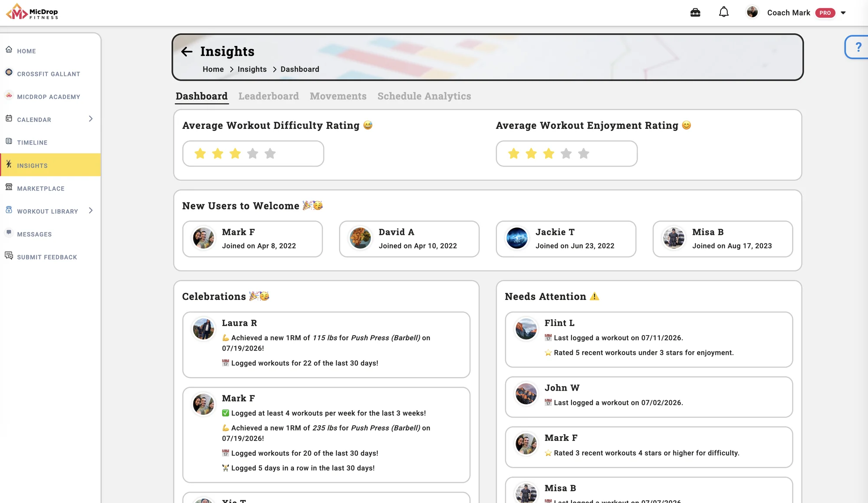Click Flint L calendar icon for last workout
This screenshot has width=868, height=503.
click(x=548, y=338)
